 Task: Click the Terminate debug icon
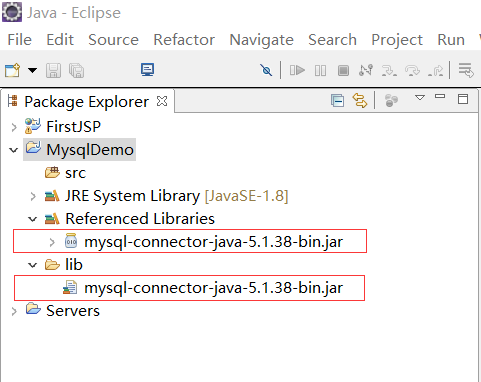(x=343, y=71)
